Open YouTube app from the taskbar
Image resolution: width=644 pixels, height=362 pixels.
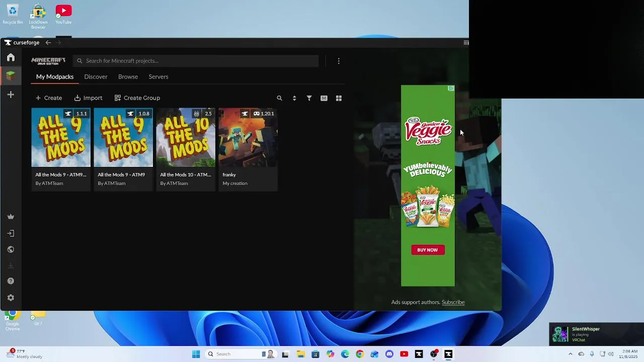(404, 354)
